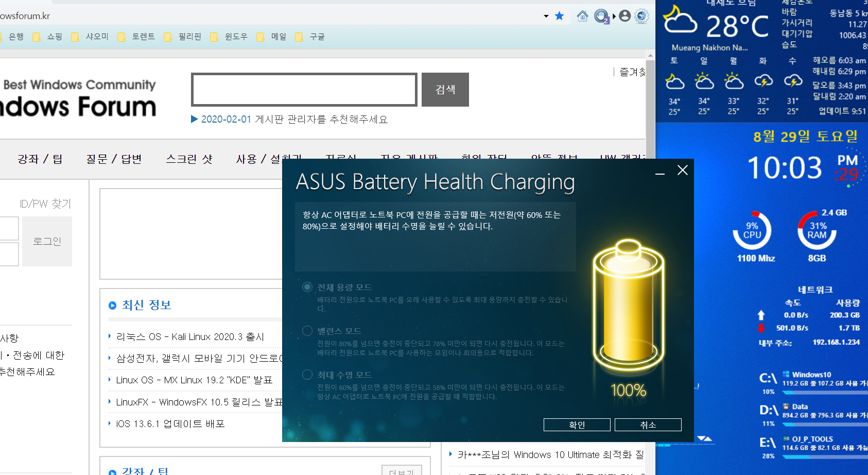The height and width of the screenshot is (475, 868).
Task: Click the 화 forecast thunderstorm icon
Action: [763, 81]
